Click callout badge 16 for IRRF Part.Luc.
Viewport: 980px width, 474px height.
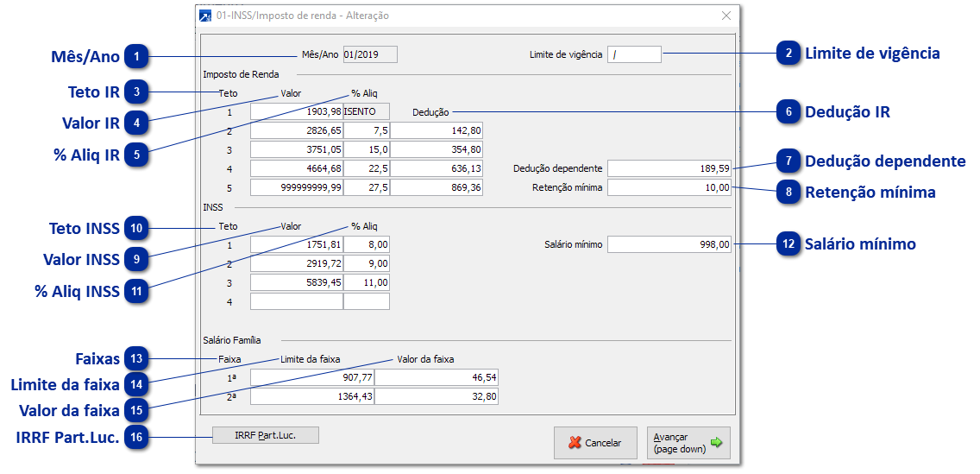[x=136, y=437]
